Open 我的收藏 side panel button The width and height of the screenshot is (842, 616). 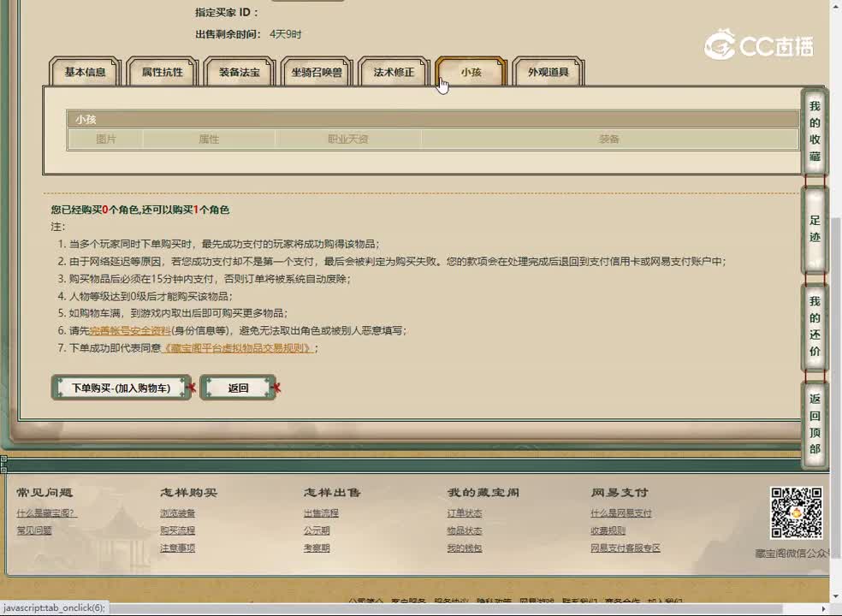[815, 131]
